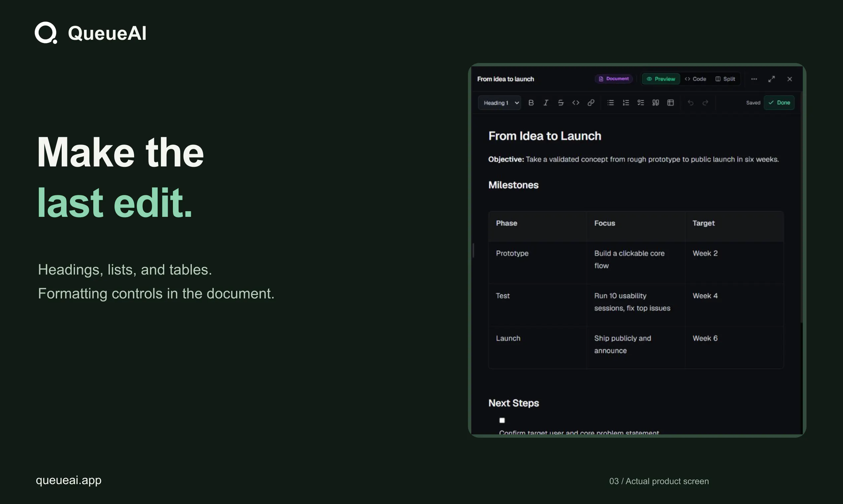Click the Run 10 usability sessions cell
843x504 pixels.
coord(636,305)
